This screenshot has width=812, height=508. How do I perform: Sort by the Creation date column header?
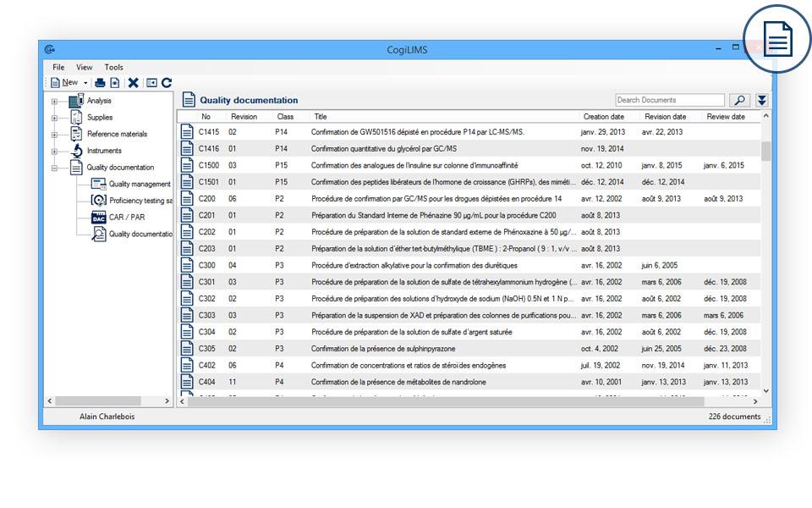pos(603,117)
